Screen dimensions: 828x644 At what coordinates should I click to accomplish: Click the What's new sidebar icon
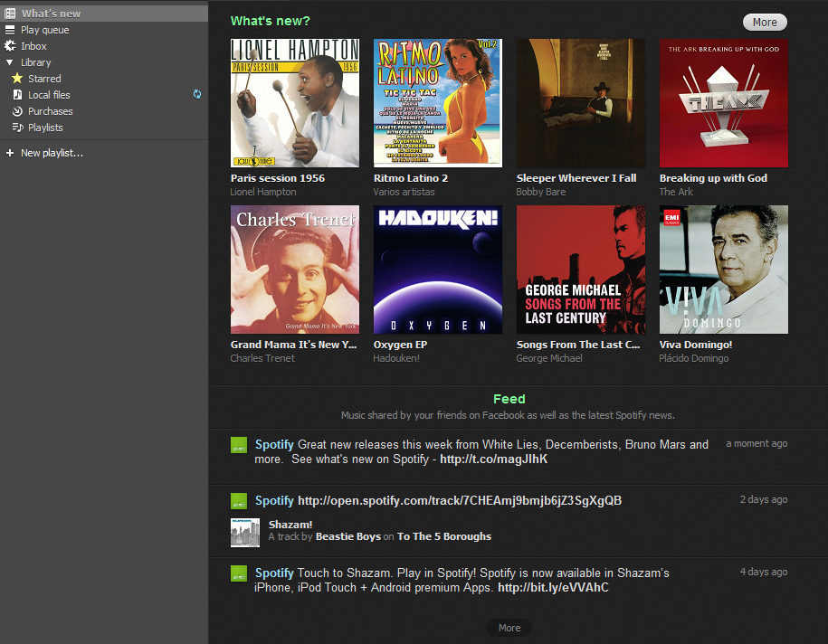tap(10, 14)
